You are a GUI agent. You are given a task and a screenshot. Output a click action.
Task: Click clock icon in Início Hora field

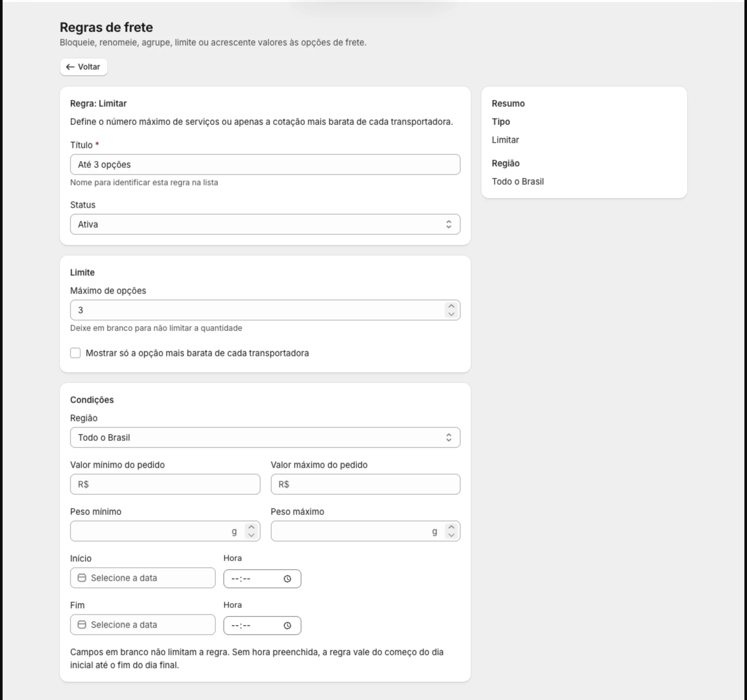click(287, 579)
